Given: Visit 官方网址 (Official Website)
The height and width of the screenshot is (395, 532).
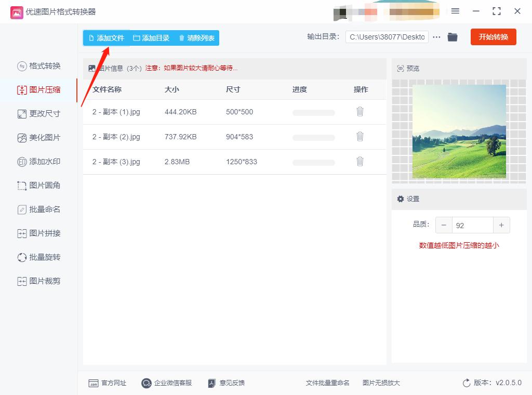Looking at the screenshot, I should (108, 383).
